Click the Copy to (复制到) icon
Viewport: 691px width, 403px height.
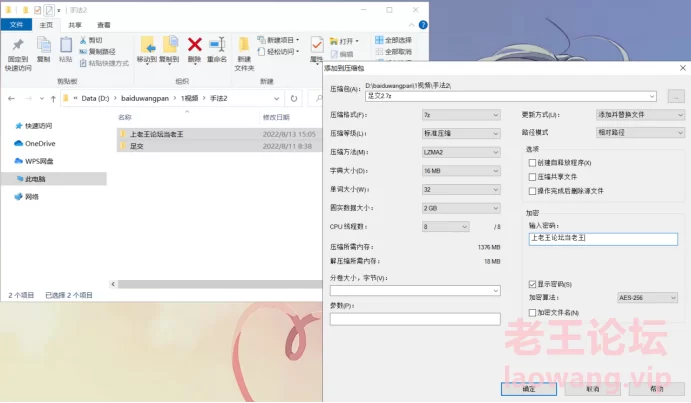pyautogui.click(x=170, y=45)
